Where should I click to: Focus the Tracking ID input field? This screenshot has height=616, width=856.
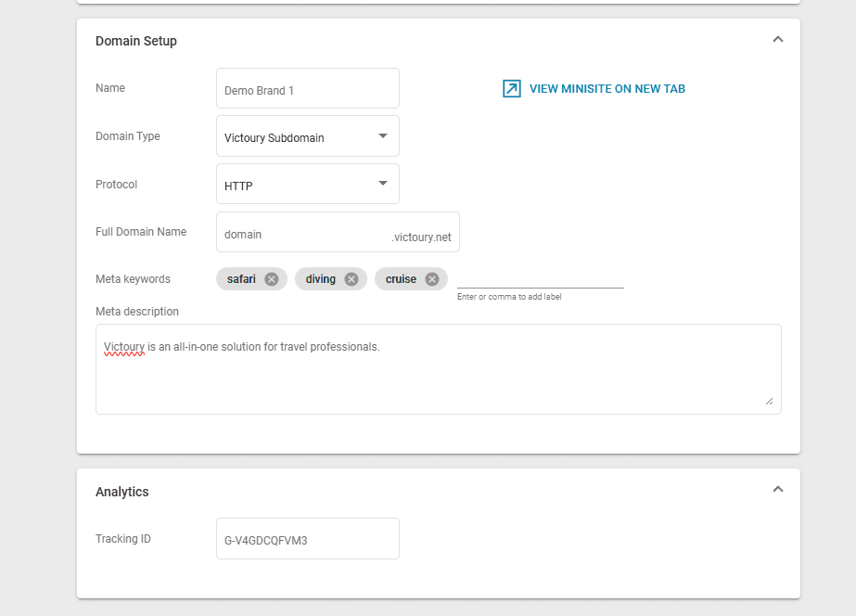tap(307, 539)
